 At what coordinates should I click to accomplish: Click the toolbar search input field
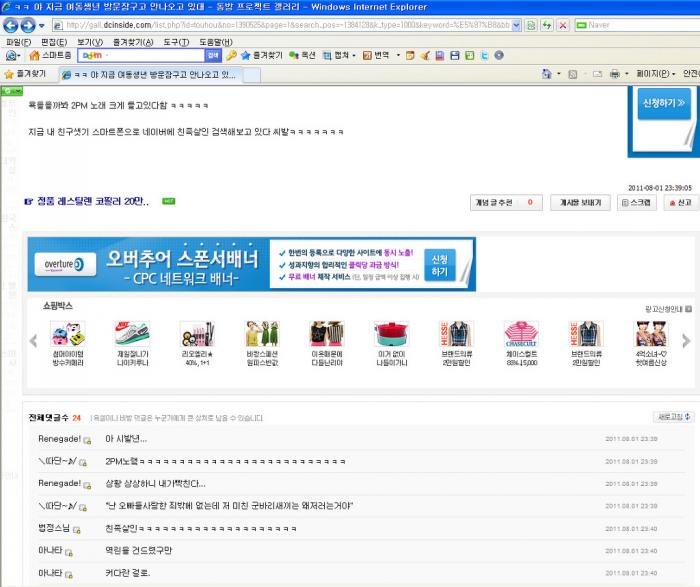tap(140, 56)
